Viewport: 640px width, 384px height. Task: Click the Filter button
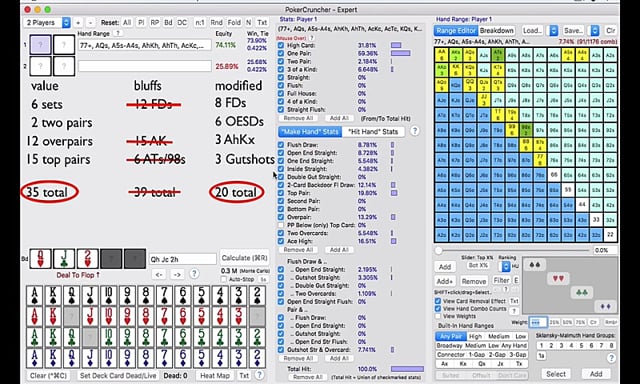[x=501, y=280]
